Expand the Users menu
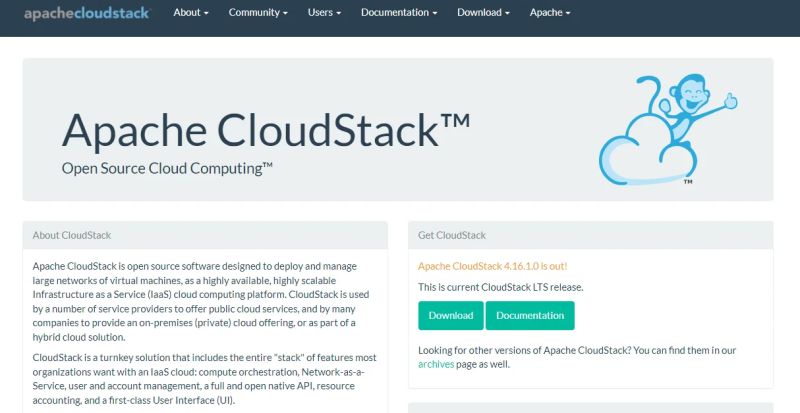 point(324,13)
